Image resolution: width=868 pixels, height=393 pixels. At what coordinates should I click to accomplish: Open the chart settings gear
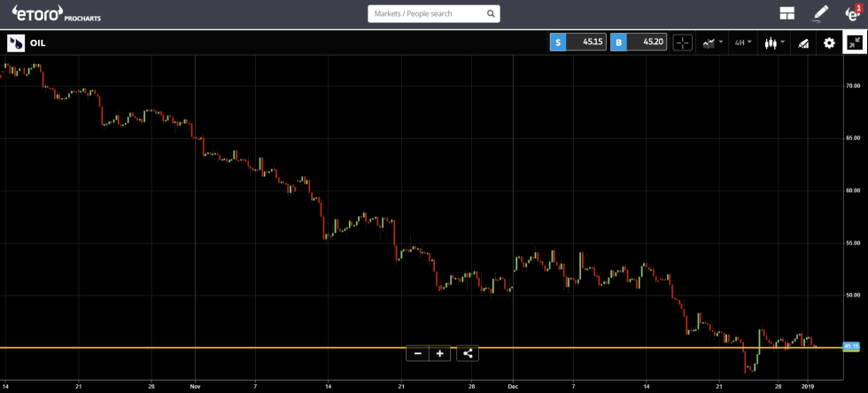tap(829, 42)
